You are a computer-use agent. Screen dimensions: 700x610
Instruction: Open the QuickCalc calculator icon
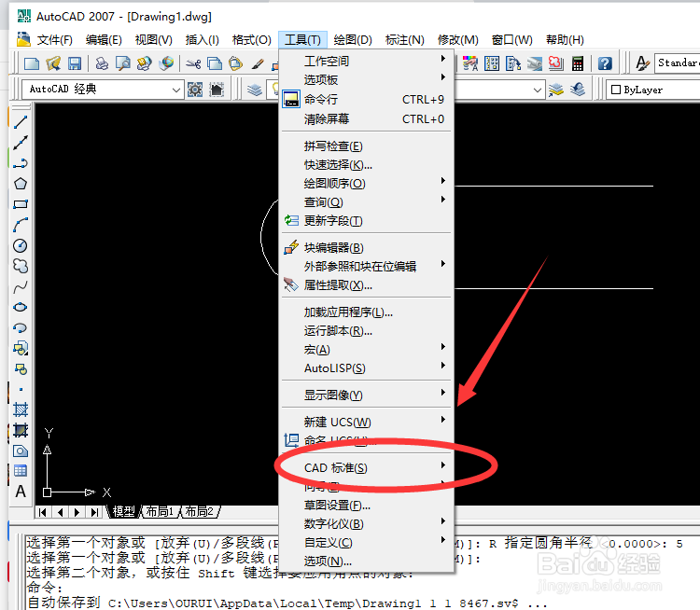[578, 63]
